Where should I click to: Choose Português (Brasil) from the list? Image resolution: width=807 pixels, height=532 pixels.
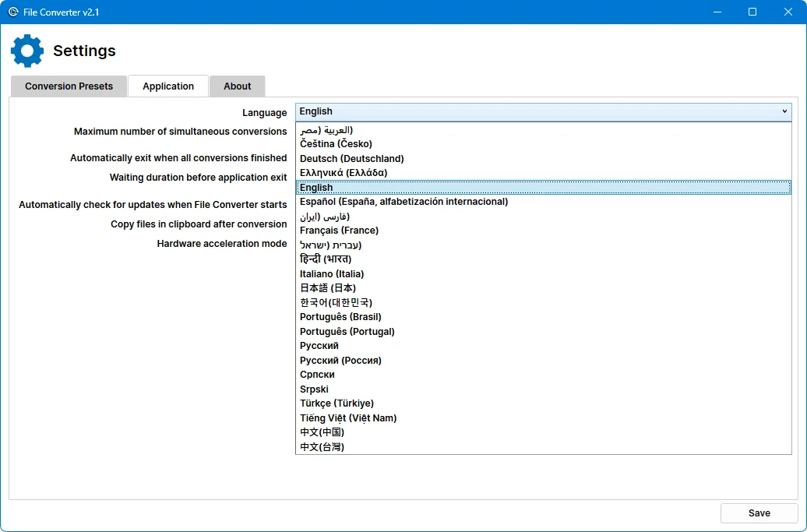point(340,317)
